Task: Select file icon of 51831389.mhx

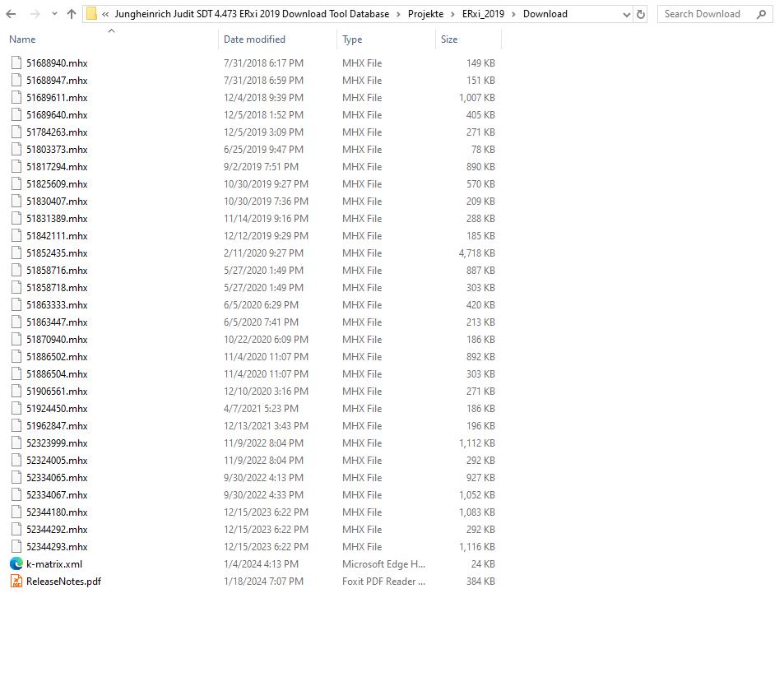Action: (16, 219)
